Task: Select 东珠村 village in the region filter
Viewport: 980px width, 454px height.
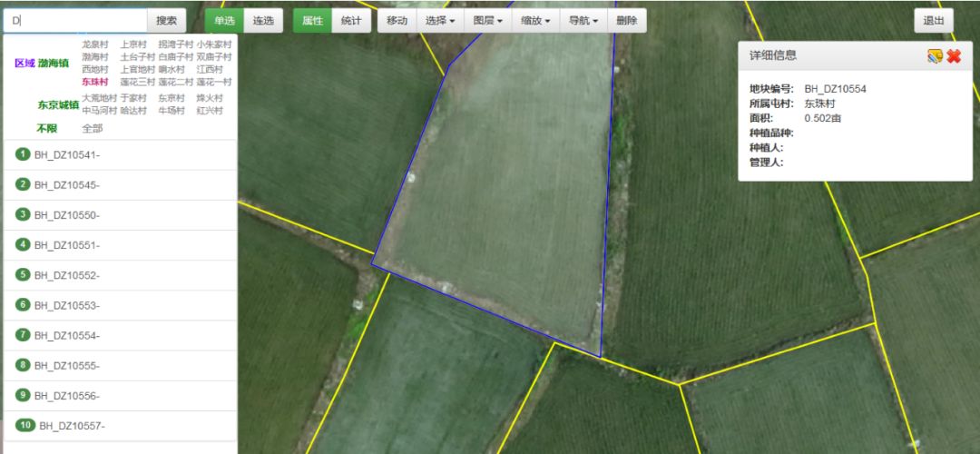Action: click(x=95, y=82)
